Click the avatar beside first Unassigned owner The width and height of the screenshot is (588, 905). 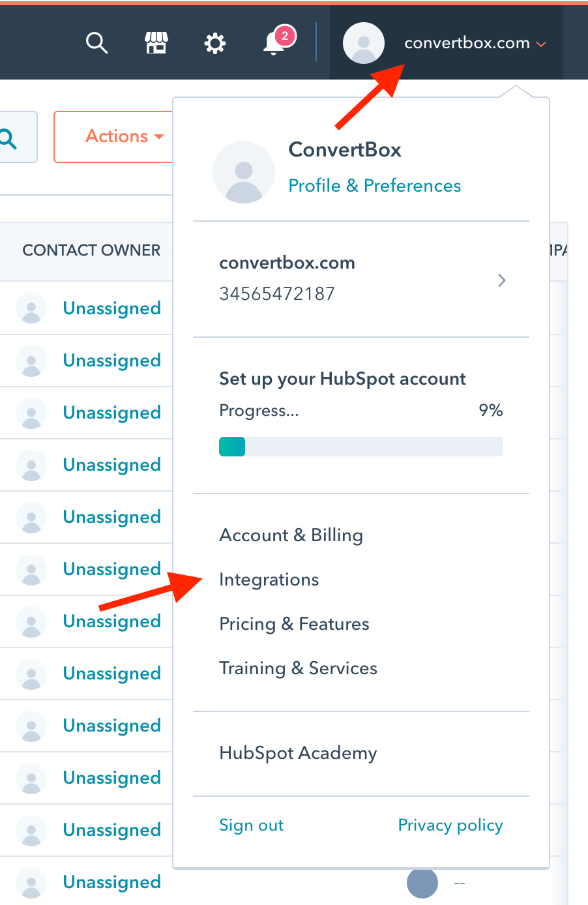click(31, 308)
